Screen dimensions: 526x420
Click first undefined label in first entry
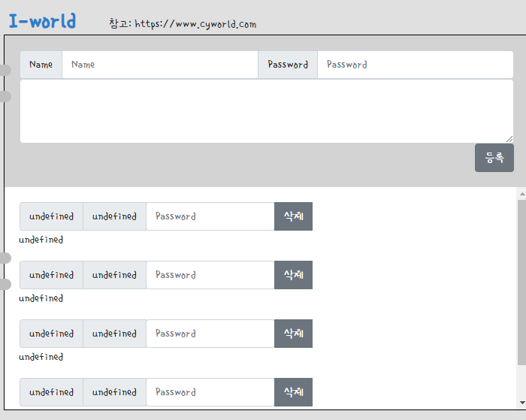(51, 216)
